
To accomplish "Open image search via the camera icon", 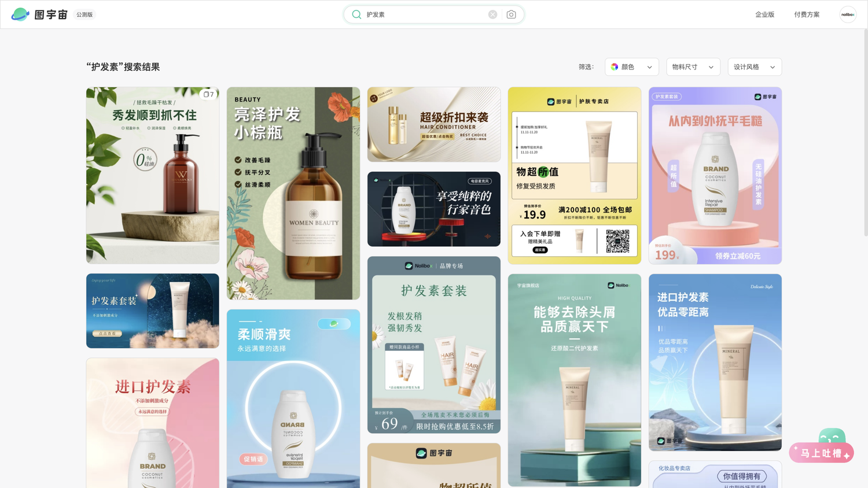I will tap(511, 14).
